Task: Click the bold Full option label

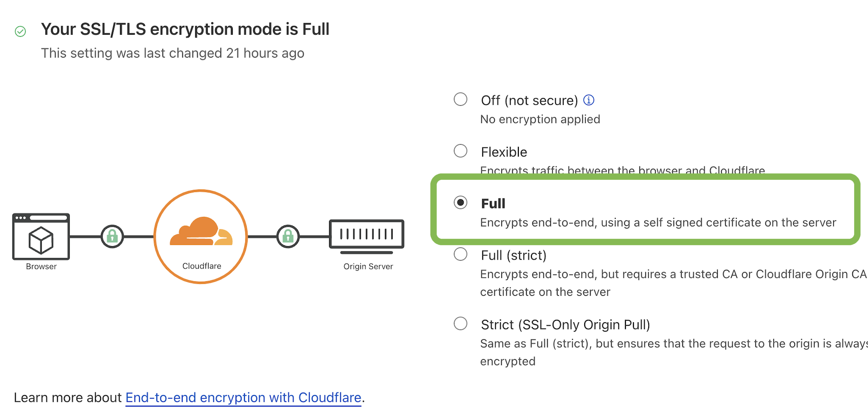Action: pos(493,204)
